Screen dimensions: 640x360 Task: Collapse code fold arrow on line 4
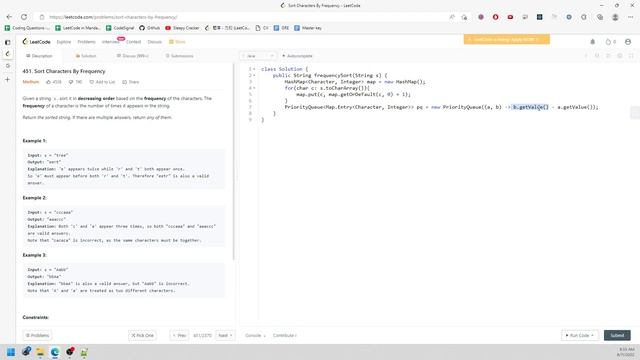[254, 88]
